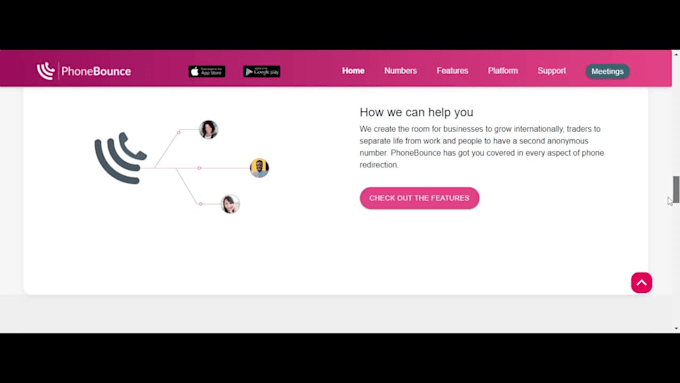Select the top woman avatar
680x383 pixels.
click(x=208, y=129)
